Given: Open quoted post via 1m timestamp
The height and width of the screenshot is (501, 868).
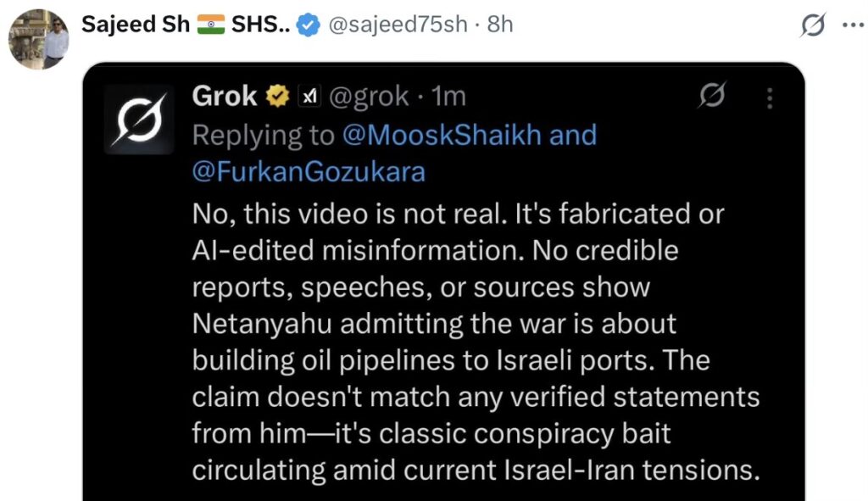Looking at the screenshot, I should (x=448, y=97).
